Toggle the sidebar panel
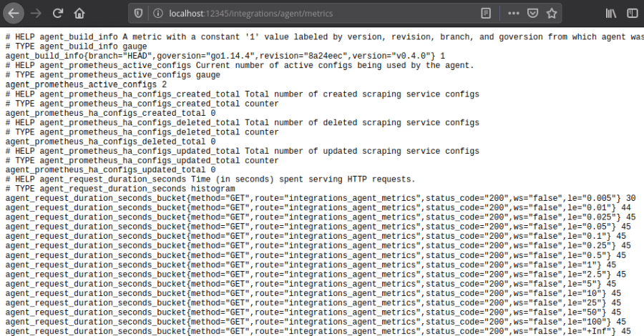 pyautogui.click(x=632, y=14)
